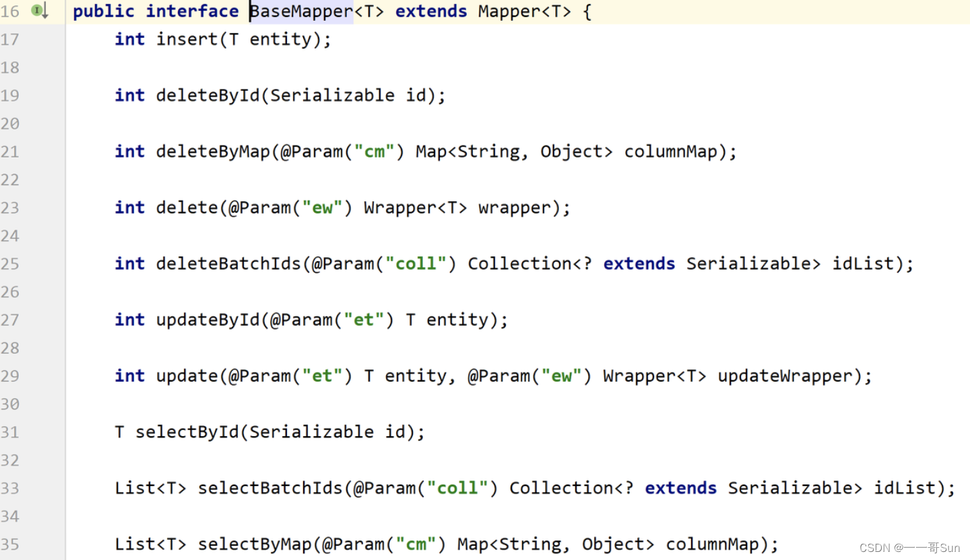Click the public keyword on line 16
Image resolution: width=970 pixels, height=560 pixels.
coord(104,11)
